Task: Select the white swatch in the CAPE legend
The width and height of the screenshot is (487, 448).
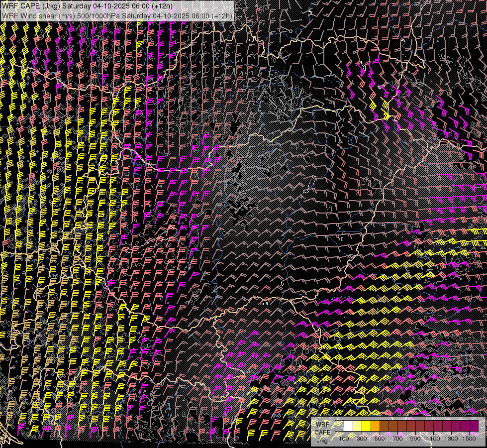Action: pos(348,426)
